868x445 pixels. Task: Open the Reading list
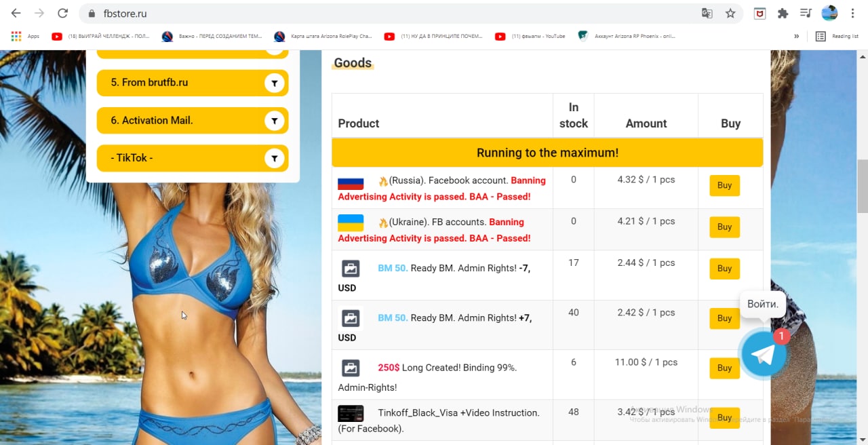837,36
